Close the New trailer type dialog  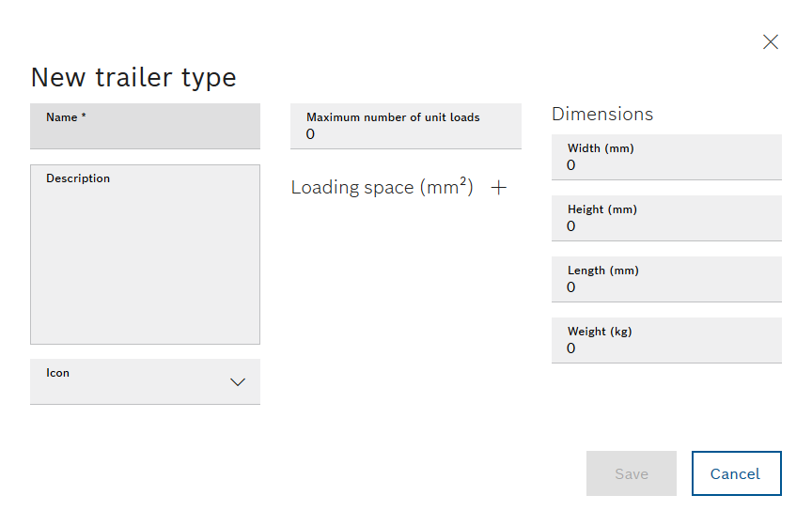tap(771, 42)
